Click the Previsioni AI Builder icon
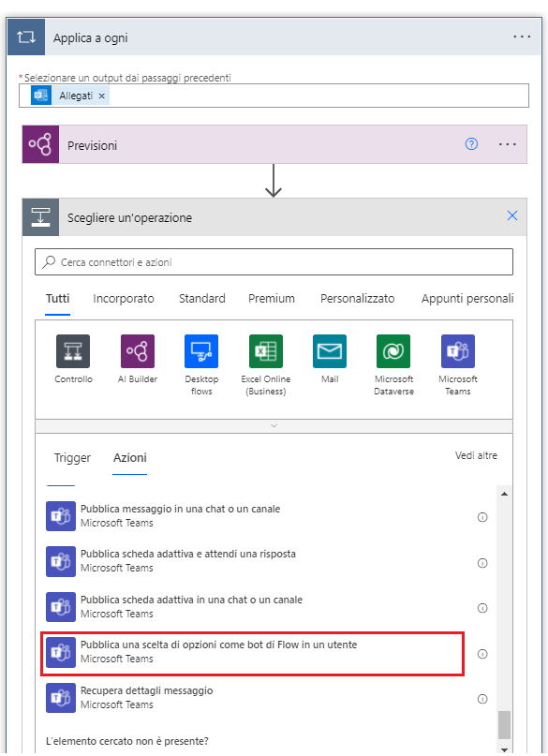548x756 pixels. (x=40, y=144)
